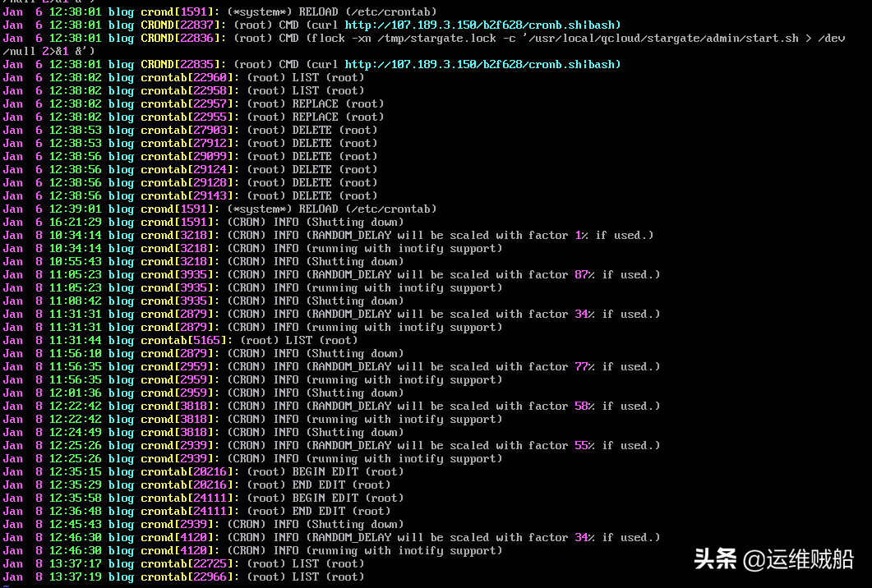Click the 58% RANDOM_DELAY factor value

pos(584,406)
